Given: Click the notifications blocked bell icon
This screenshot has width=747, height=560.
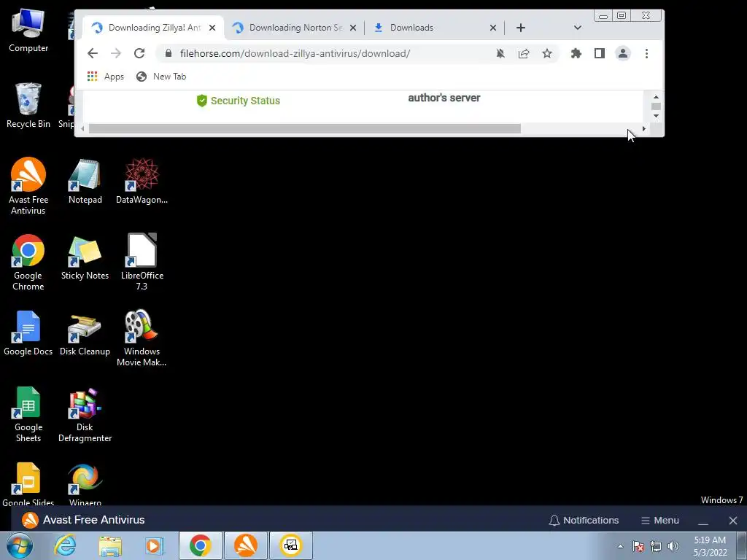Looking at the screenshot, I should [x=500, y=53].
